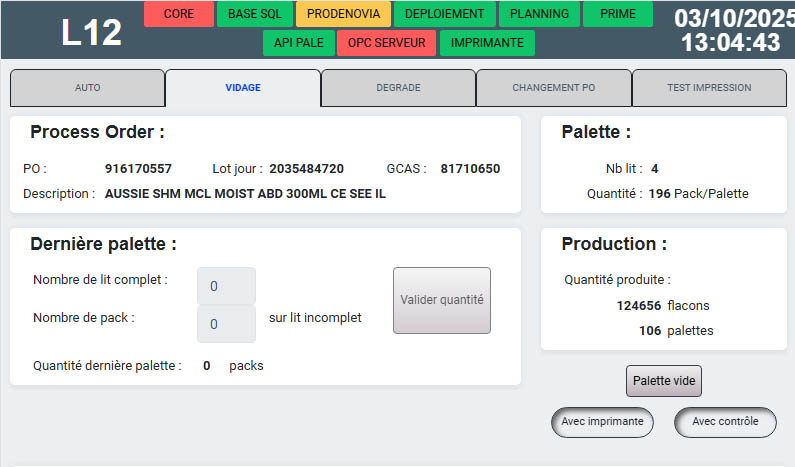Click the Nombre de lit complet field

click(226, 286)
